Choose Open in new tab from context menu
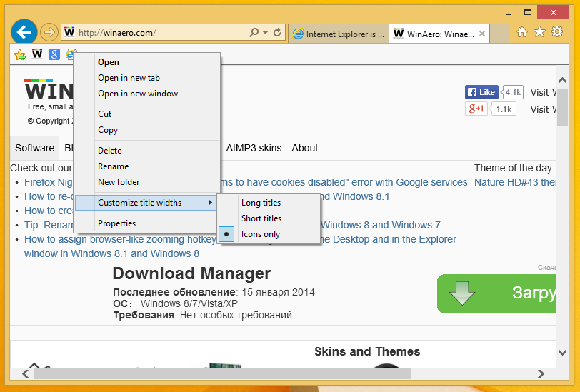The width and height of the screenshot is (580, 392). 129,78
